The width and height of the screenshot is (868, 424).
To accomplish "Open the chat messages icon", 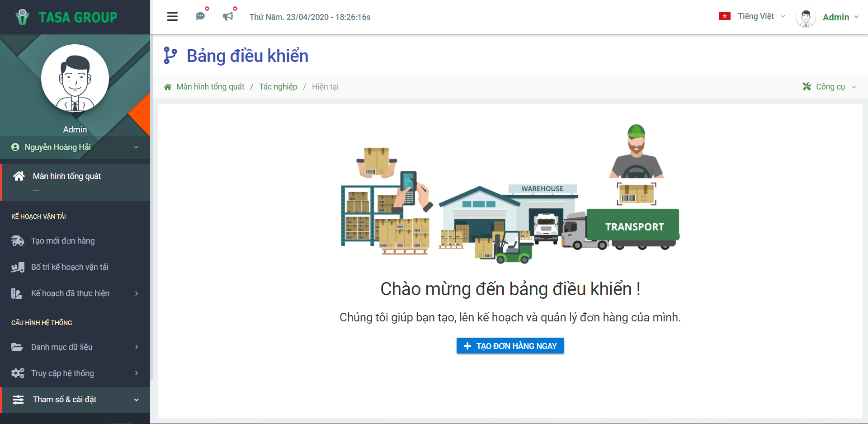I will [200, 17].
